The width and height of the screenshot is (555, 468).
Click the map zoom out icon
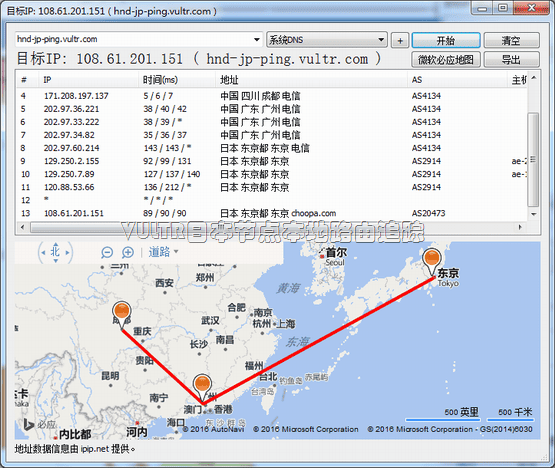click(x=107, y=252)
